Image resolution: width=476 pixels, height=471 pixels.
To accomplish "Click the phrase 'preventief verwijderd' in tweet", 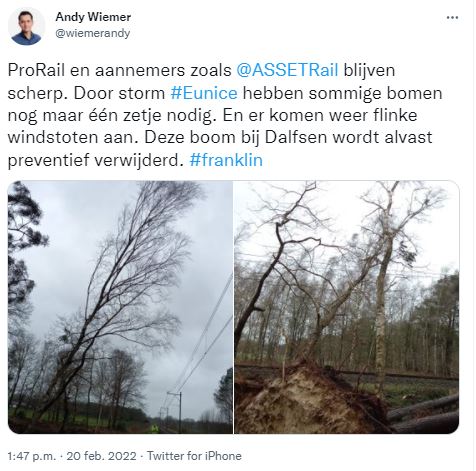I will point(96,160).
